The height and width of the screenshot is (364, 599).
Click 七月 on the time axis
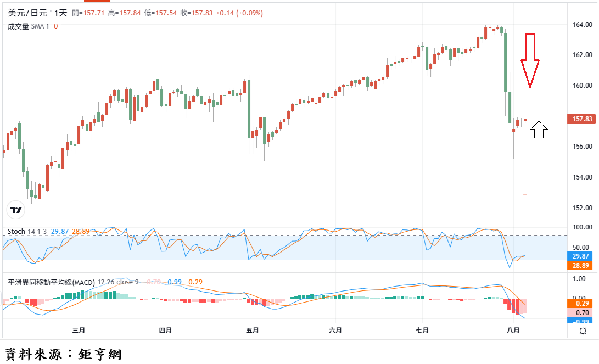422,330
